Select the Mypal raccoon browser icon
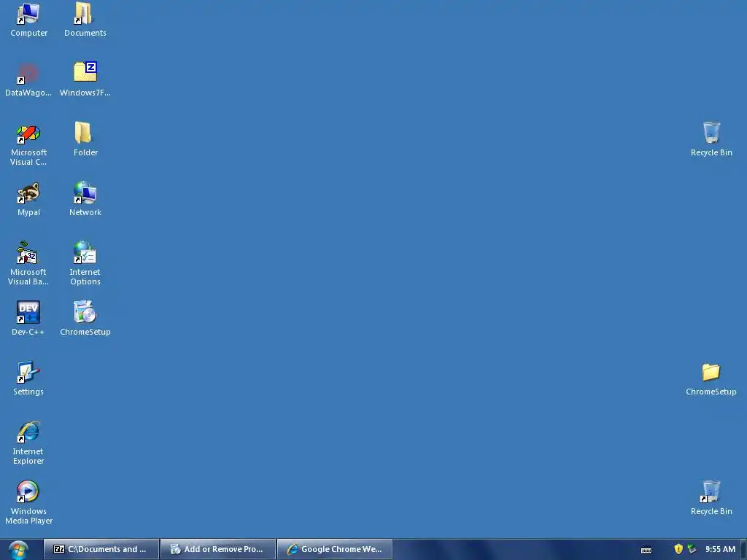 [28, 199]
